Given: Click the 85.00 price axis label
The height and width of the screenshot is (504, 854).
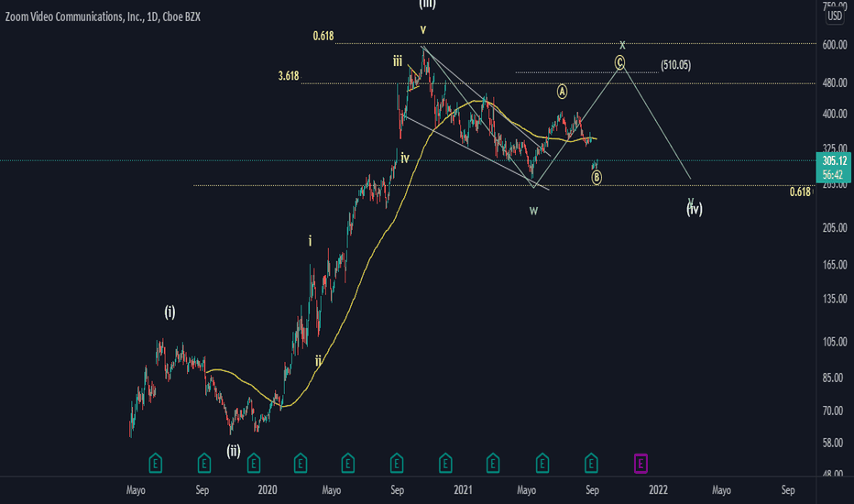Looking at the screenshot, I should (835, 378).
